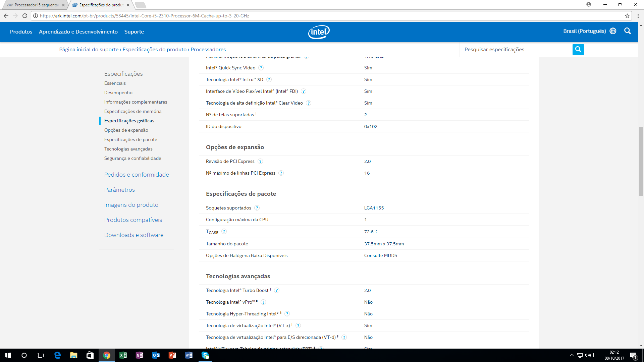Open Task View on the taskbar
Viewport: 644px width, 362px height.
pyautogui.click(x=40, y=355)
